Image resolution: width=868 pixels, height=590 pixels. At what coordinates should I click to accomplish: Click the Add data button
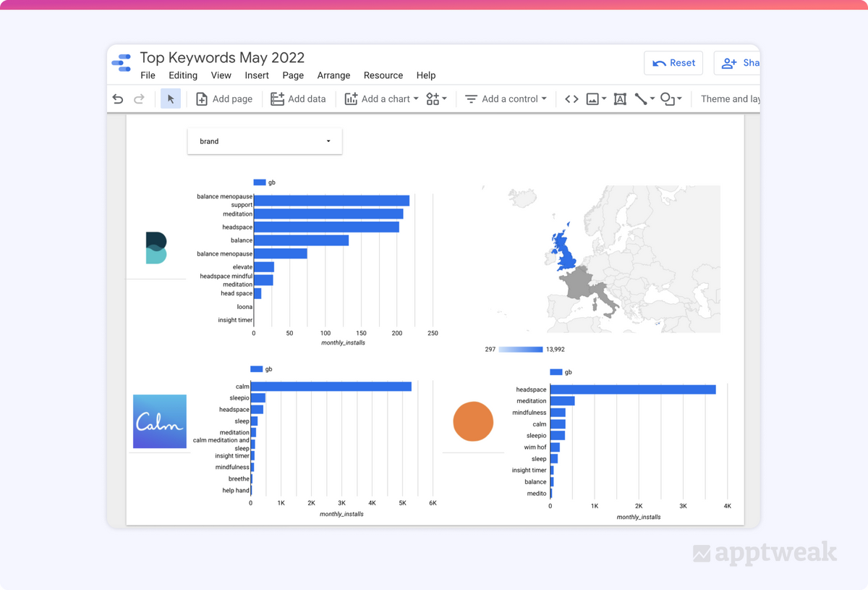click(298, 99)
